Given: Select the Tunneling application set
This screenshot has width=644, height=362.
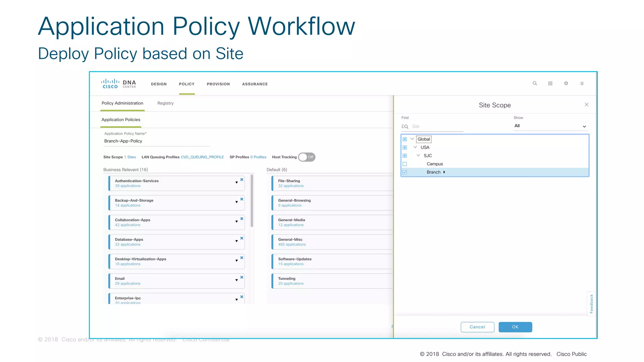Looking at the screenshot, I should coord(332,281).
